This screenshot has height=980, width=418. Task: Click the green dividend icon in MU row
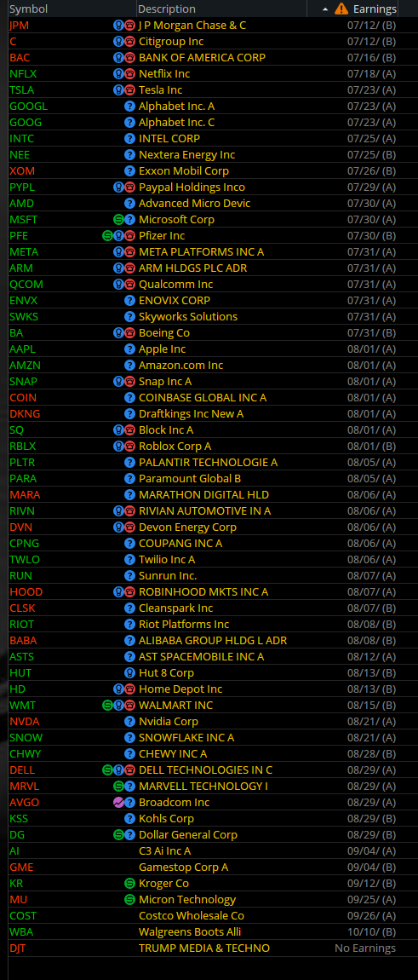[x=130, y=900]
